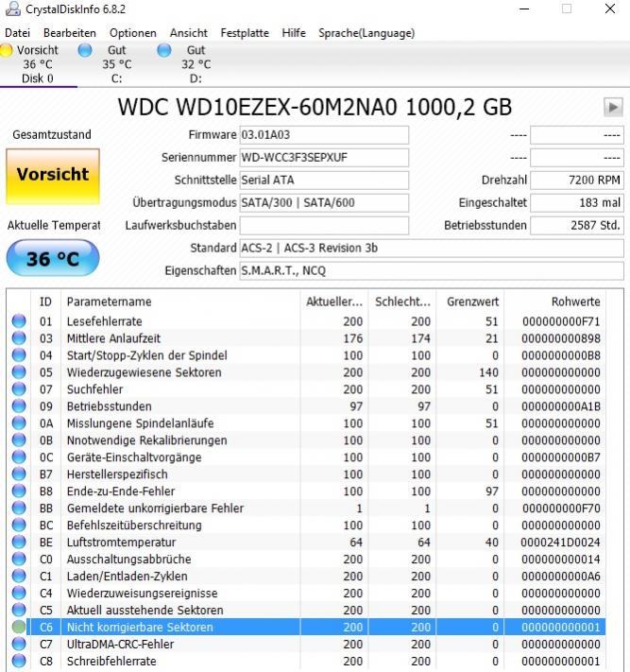Image resolution: width=630 pixels, height=672 pixels.
Task: Click the CrystalDiskInfo app icon in title bar
Action: click(x=13, y=9)
